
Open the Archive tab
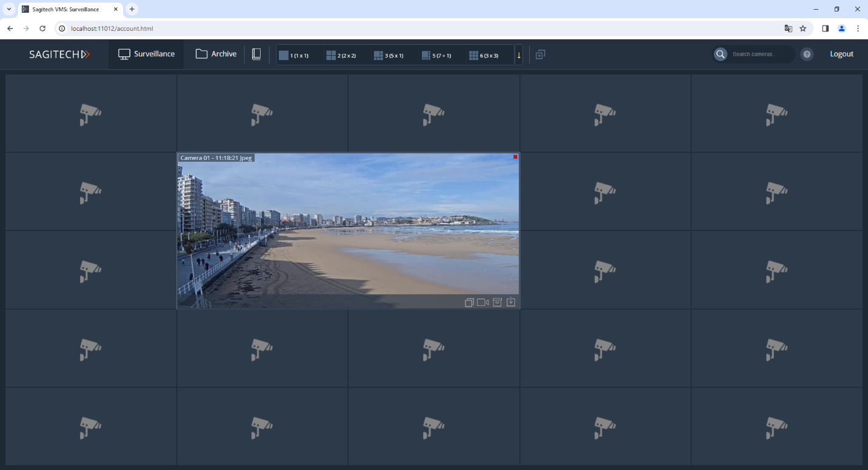click(216, 55)
